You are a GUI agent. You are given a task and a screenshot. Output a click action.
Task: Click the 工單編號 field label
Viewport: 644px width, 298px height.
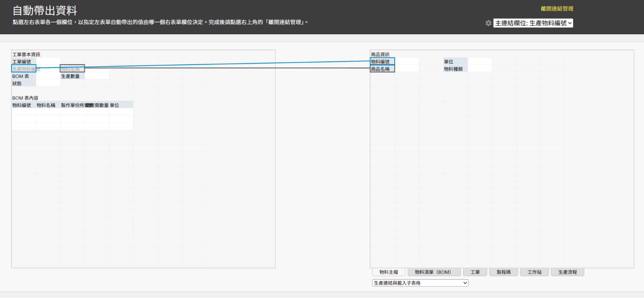22,62
